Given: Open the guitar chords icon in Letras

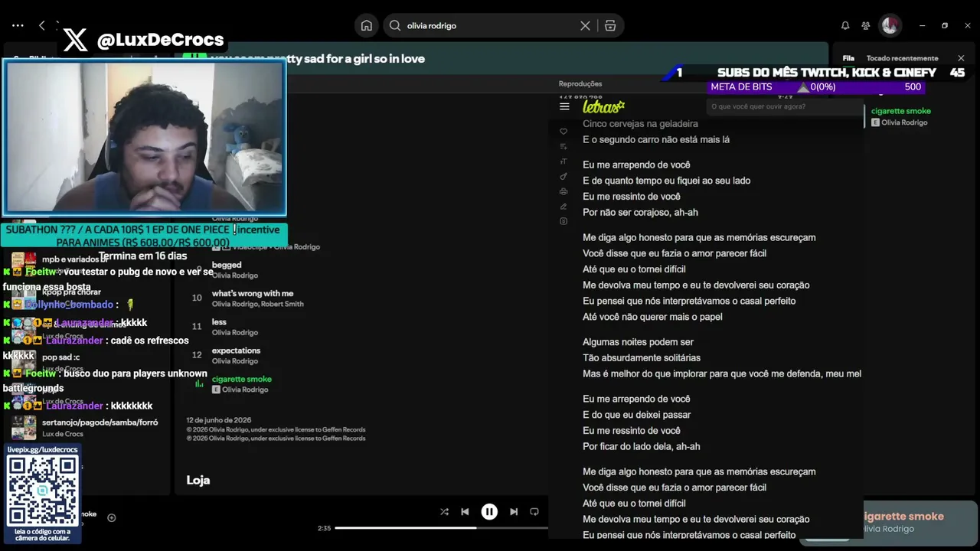Looking at the screenshot, I should 563,176.
